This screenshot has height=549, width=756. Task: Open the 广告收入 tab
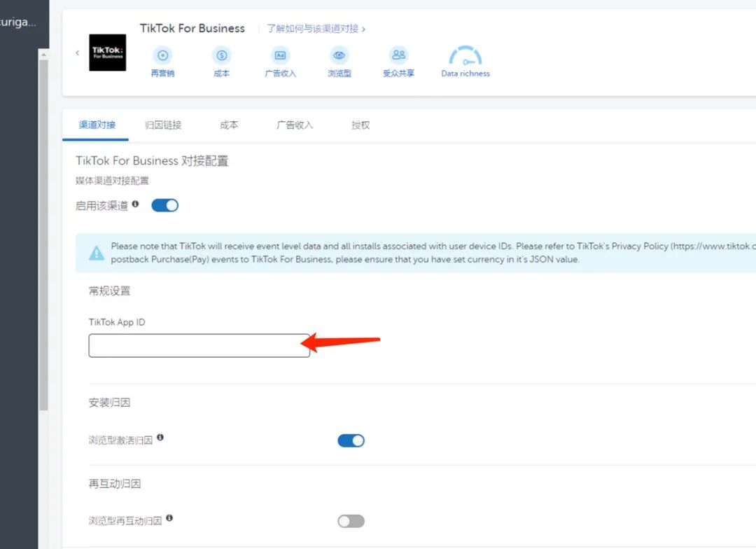tap(295, 125)
